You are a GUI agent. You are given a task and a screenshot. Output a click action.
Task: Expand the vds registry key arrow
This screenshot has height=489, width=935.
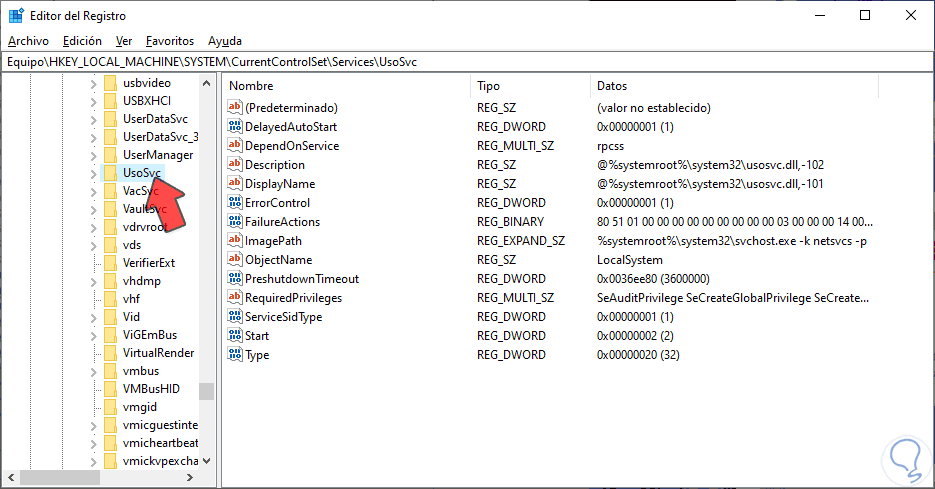click(x=93, y=245)
